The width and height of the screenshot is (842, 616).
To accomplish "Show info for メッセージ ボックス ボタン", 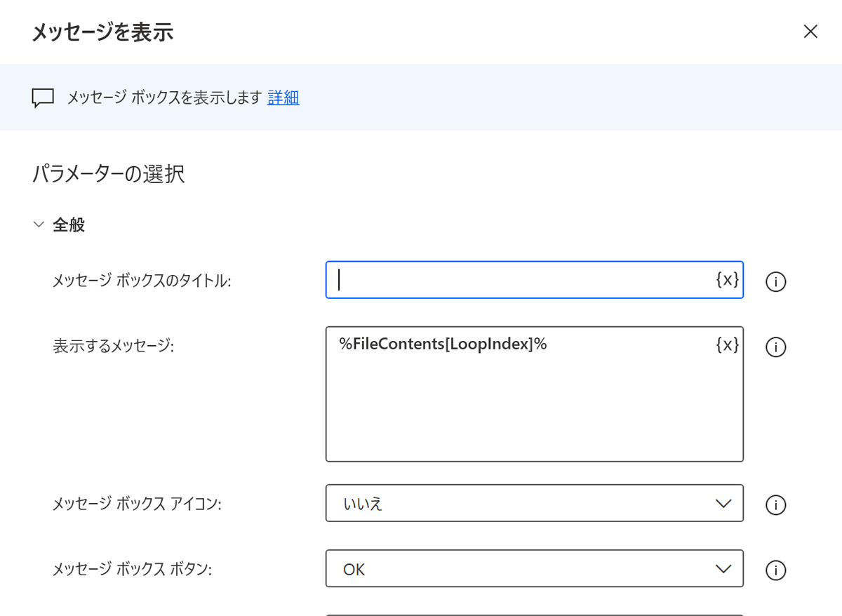I will coord(775,570).
